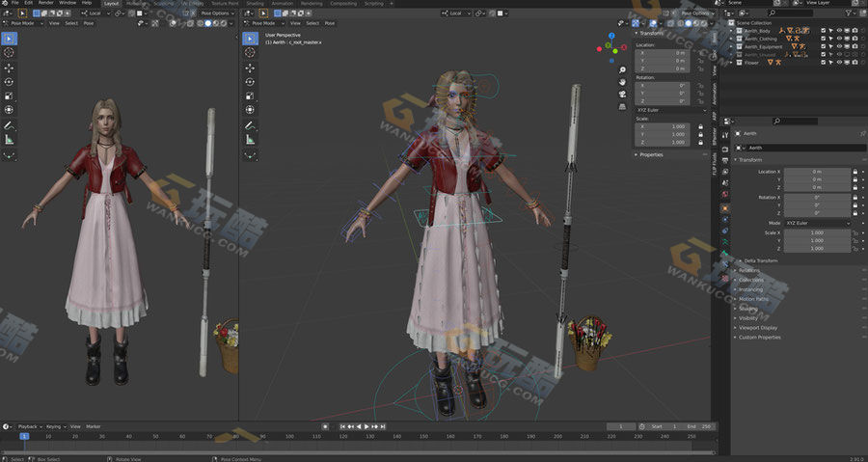Image resolution: width=868 pixels, height=462 pixels.
Task: Expand the Custom Properties panel
Action: [x=759, y=337]
